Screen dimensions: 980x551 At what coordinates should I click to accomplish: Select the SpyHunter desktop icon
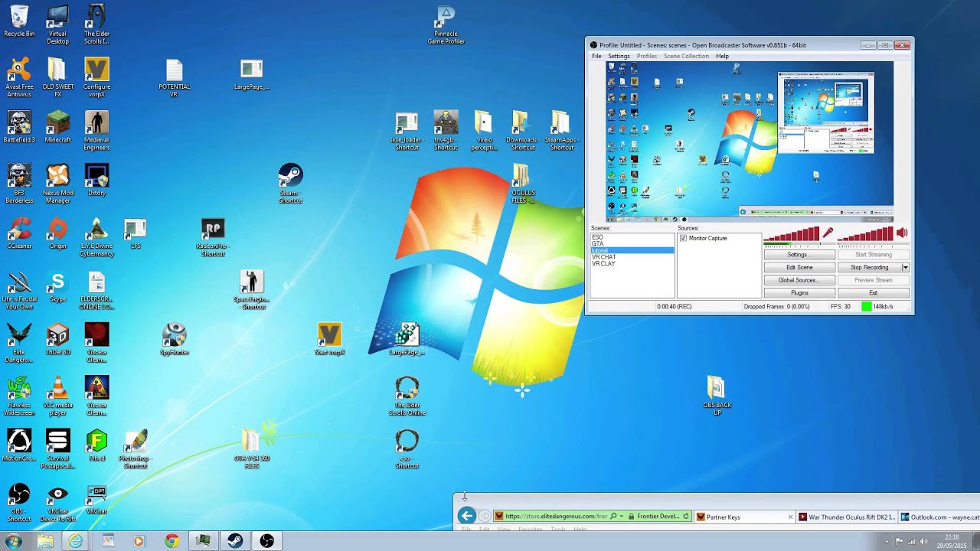click(174, 340)
